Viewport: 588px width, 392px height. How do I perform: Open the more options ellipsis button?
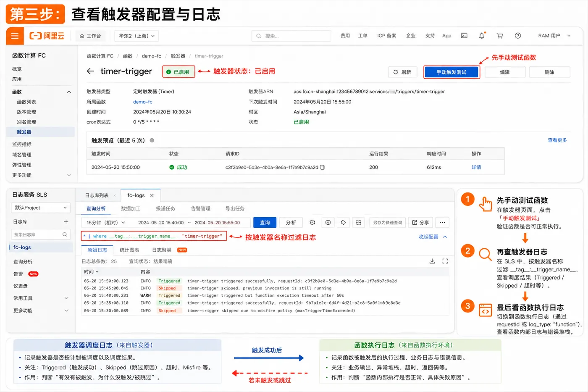(442, 222)
